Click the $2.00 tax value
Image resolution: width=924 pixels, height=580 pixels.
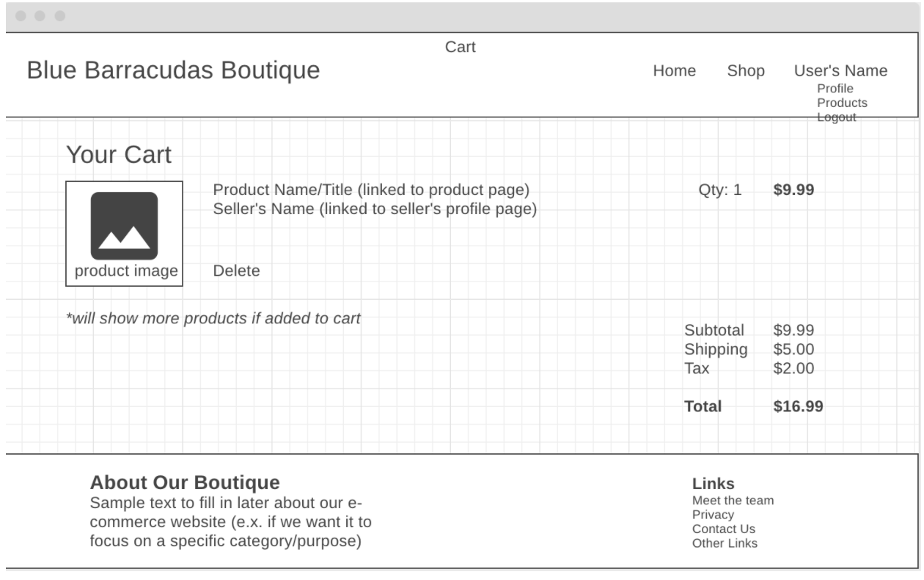coord(793,369)
